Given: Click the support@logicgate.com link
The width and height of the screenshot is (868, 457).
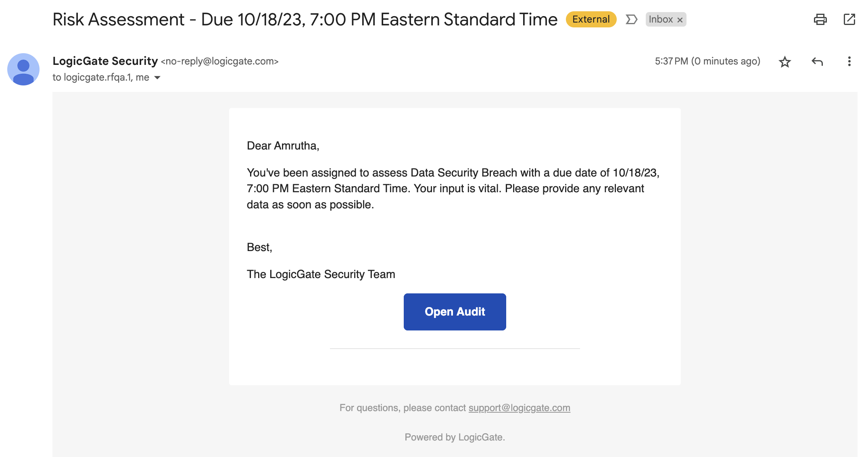Looking at the screenshot, I should (x=519, y=408).
